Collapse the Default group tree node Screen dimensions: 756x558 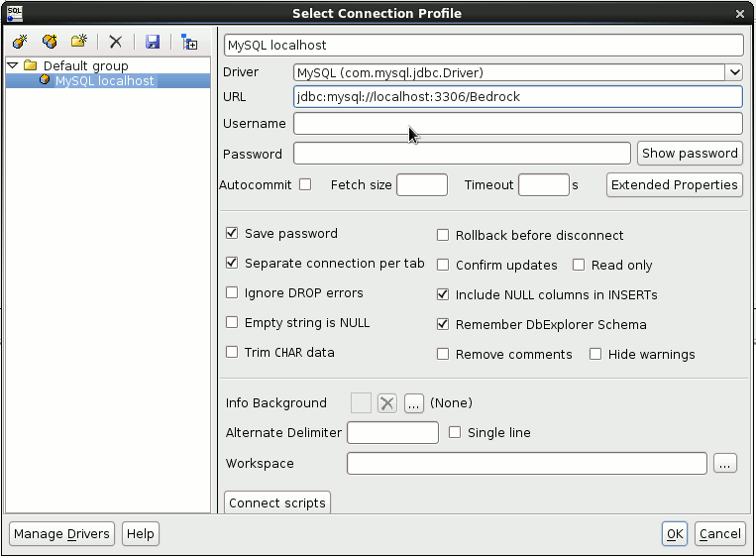(12, 66)
